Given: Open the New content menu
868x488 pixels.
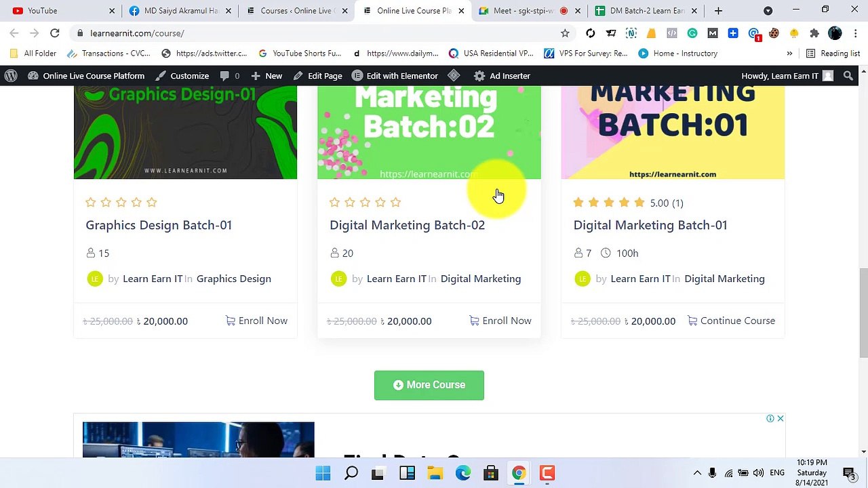Looking at the screenshot, I should pos(267,76).
